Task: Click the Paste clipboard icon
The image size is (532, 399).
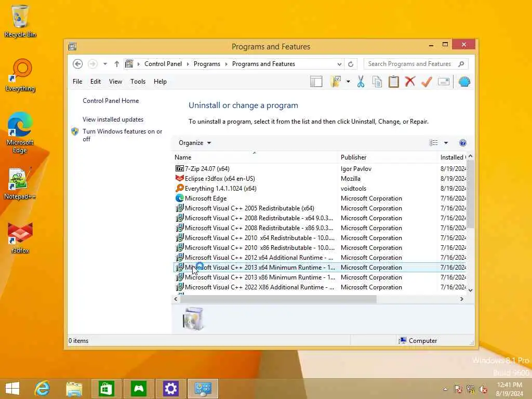Action: click(394, 82)
